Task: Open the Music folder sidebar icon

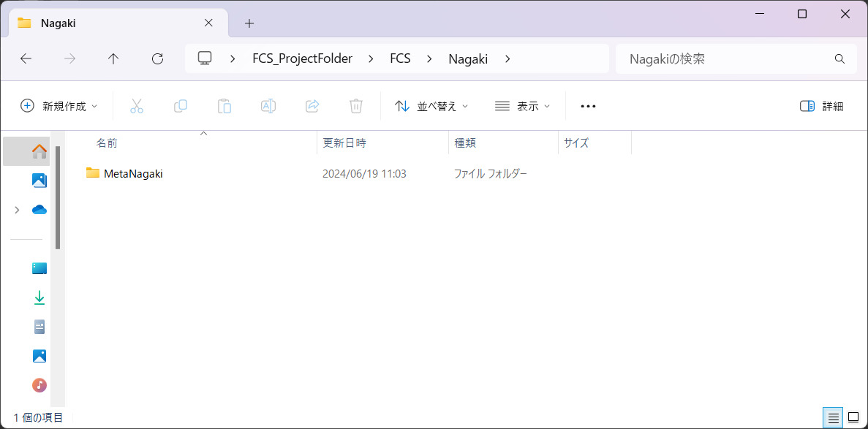Action: [39, 384]
